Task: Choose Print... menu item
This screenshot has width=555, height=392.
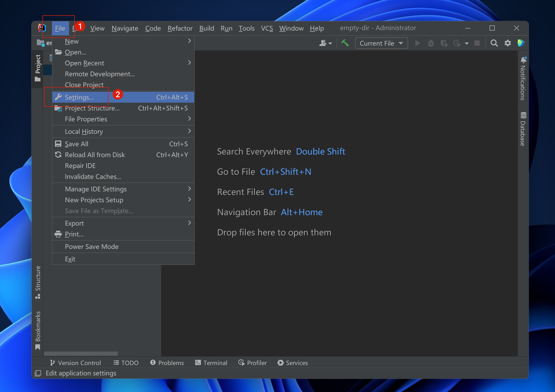Action: coord(123,234)
